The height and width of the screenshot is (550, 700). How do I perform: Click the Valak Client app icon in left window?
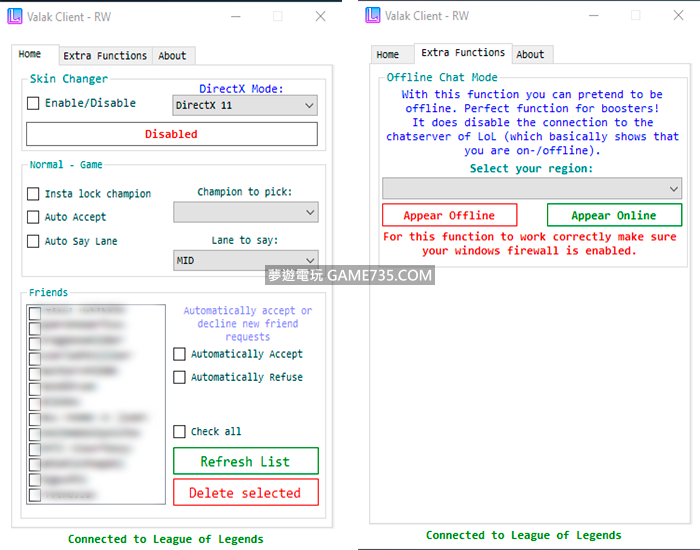pyautogui.click(x=15, y=17)
